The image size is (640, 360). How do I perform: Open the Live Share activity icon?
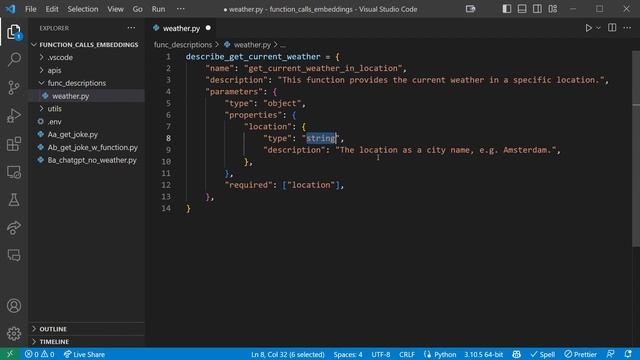(14, 227)
